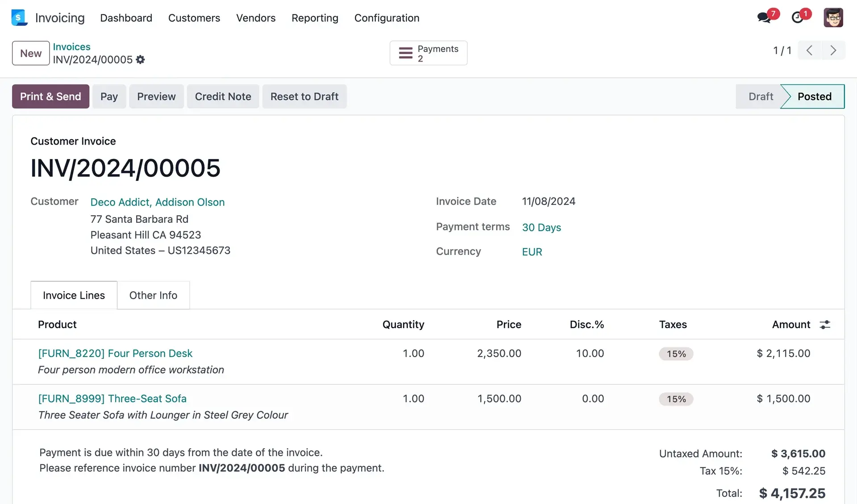Viewport: 857px width, 504px height.
Task: Open the Configuration menu
Action: (x=387, y=18)
